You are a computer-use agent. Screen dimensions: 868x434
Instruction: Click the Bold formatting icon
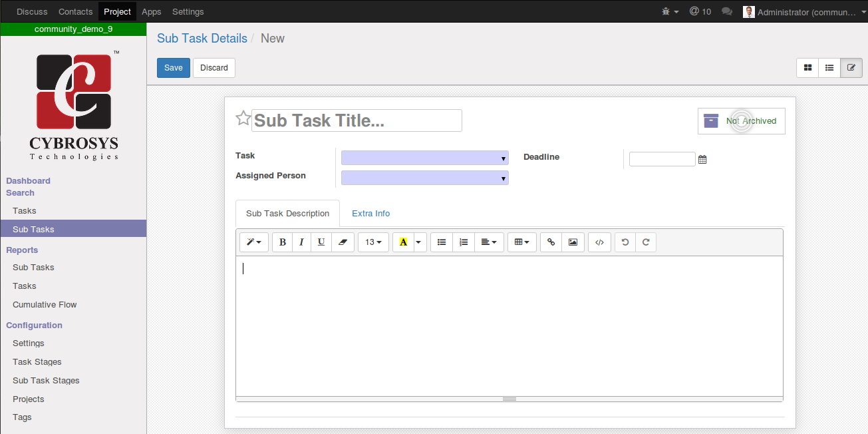click(283, 242)
